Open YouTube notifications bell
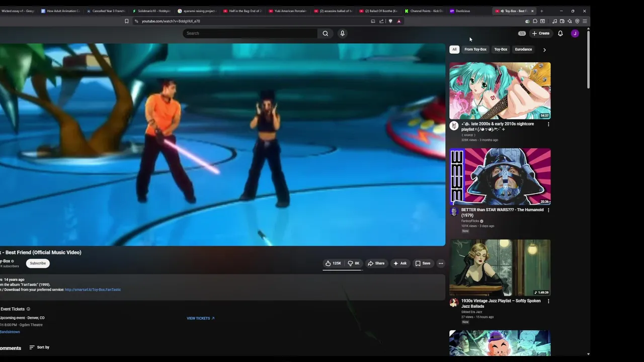 tap(560, 33)
